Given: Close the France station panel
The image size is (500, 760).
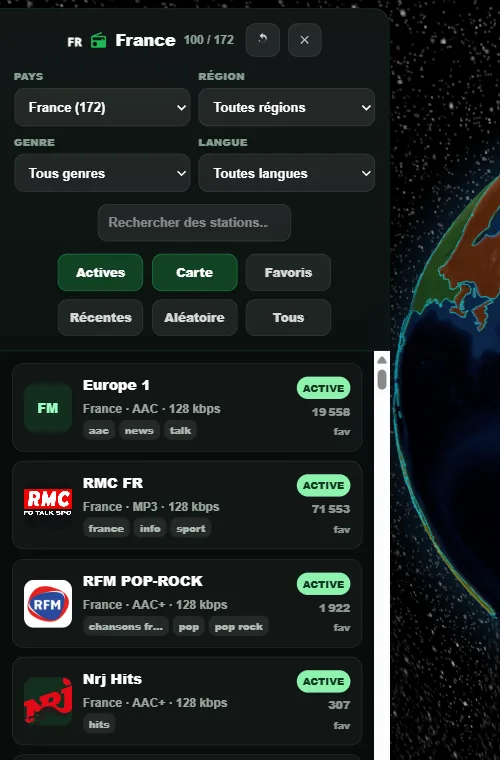Looking at the screenshot, I should [x=304, y=40].
